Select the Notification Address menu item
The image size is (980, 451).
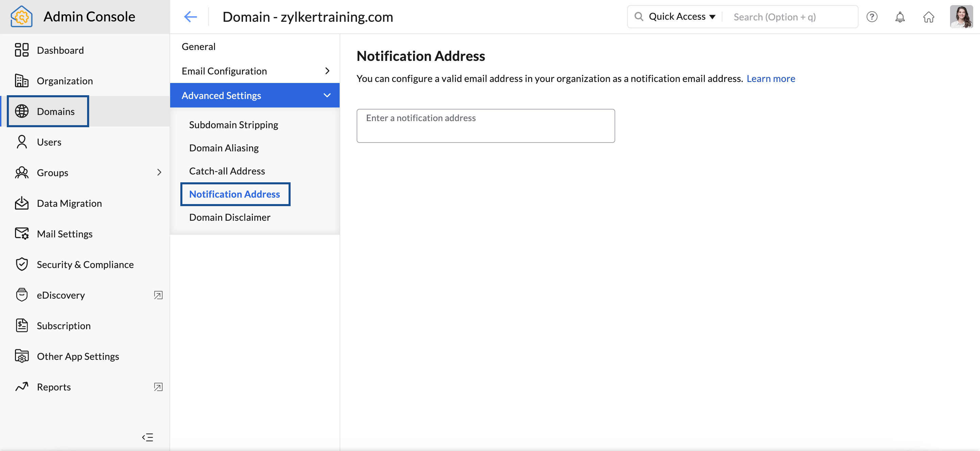click(234, 194)
